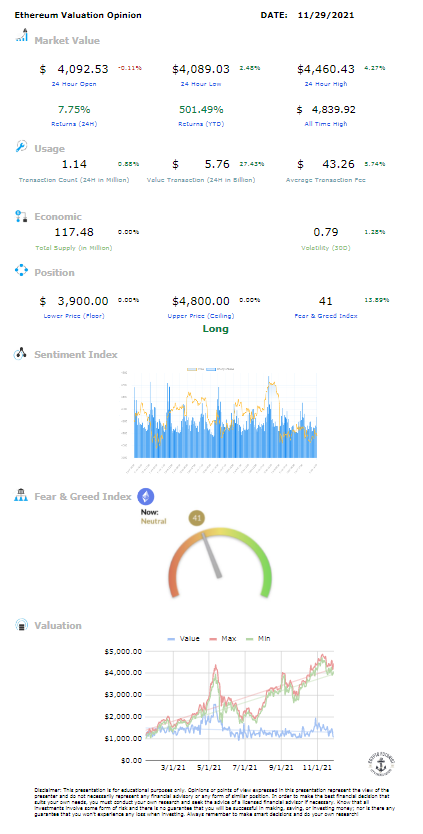Click the Market Value bar chart icon
This screenshot has width=423, height=834.
21,36
